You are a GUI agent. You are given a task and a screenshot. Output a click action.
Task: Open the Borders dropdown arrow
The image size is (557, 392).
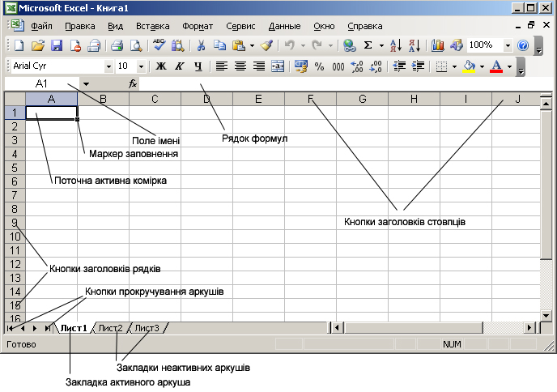pyautogui.click(x=454, y=66)
